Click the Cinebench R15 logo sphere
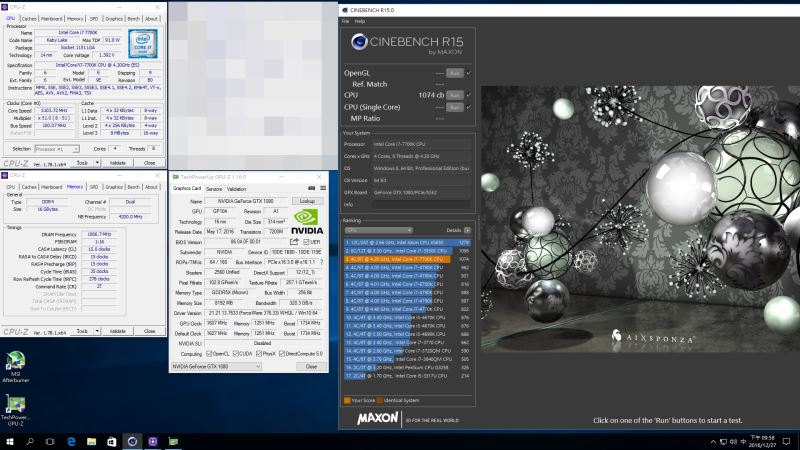 359,42
